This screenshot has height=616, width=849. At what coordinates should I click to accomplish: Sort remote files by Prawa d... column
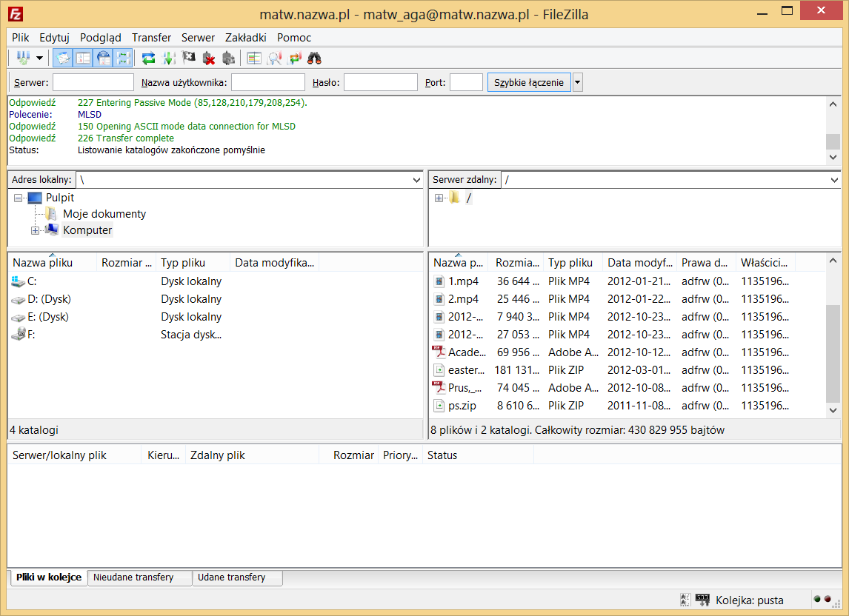(705, 263)
